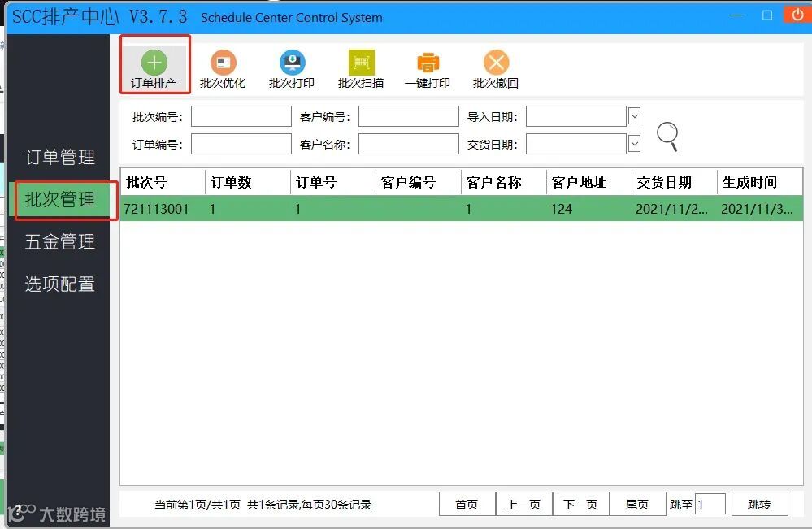Maximize the SCC window
Viewport: 812px width, 529px height.
click(767, 15)
